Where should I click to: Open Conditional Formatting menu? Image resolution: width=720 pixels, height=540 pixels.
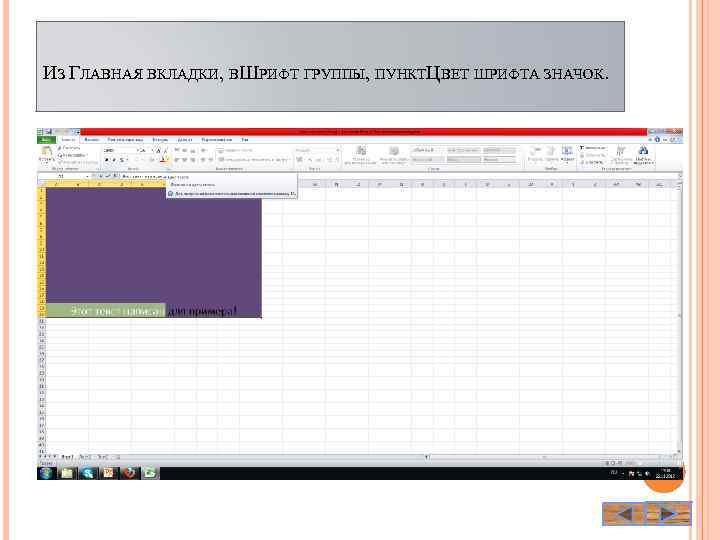pyautogui.click(x=361, y=155)
